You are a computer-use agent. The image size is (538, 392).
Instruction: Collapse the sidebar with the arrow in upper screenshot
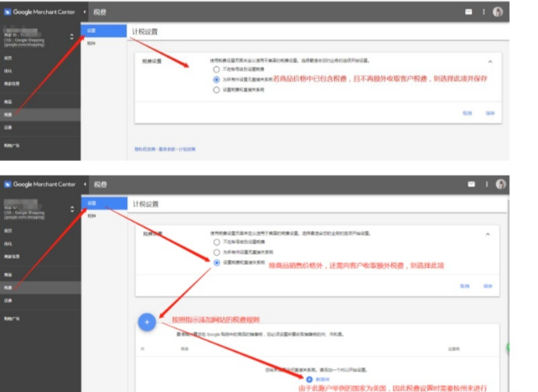pyautogui.click(x=85, y=12)
